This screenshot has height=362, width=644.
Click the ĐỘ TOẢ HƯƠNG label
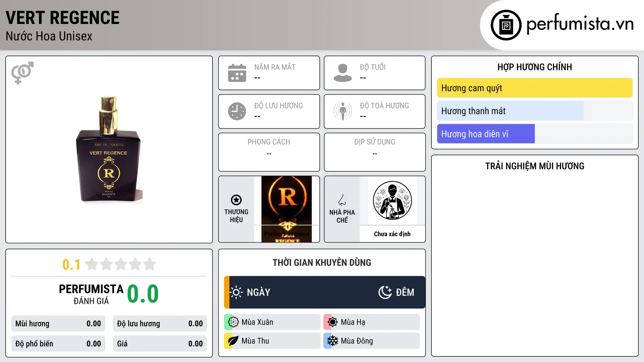click(384, 106)
